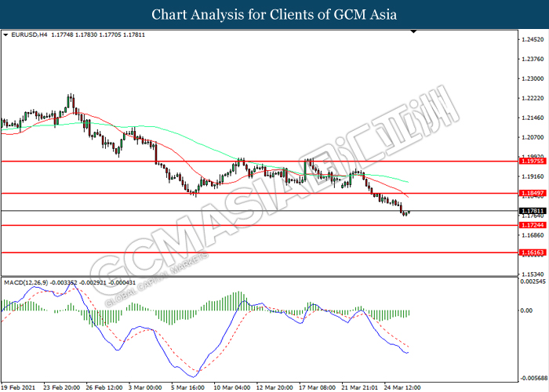The height and width of the screenshot is (392, 549).
Task: Click the black current price tag 1.17811
Action: click(533, 211)
